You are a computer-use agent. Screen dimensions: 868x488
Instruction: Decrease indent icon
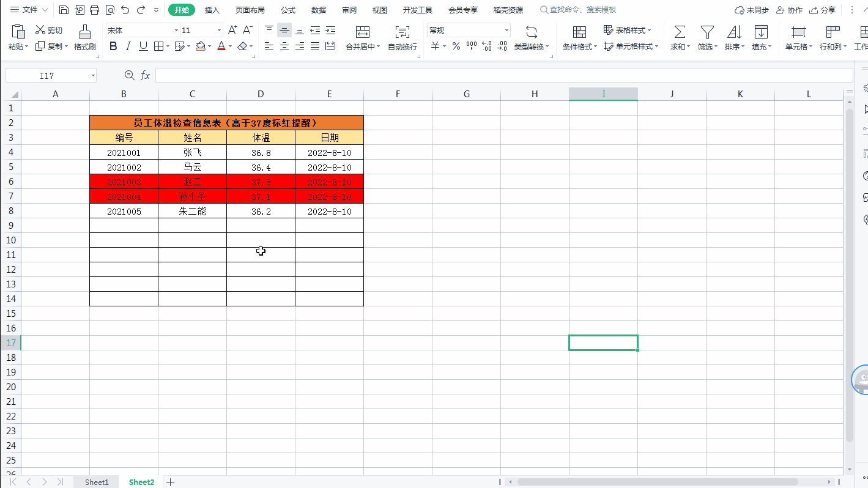315,30
